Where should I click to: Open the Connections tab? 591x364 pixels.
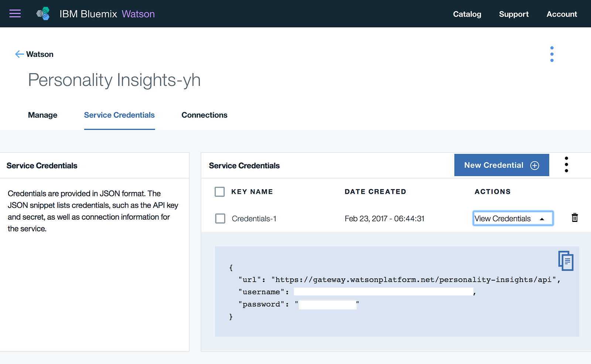[x=204, y=115]
